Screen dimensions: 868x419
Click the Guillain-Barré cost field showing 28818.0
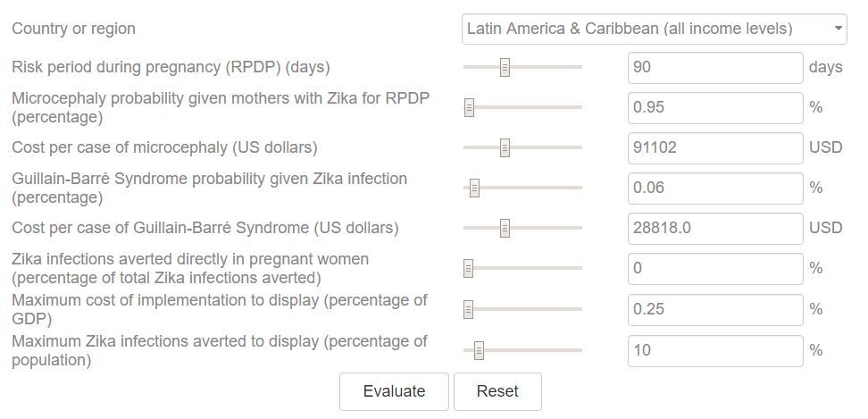coord(715,228)
